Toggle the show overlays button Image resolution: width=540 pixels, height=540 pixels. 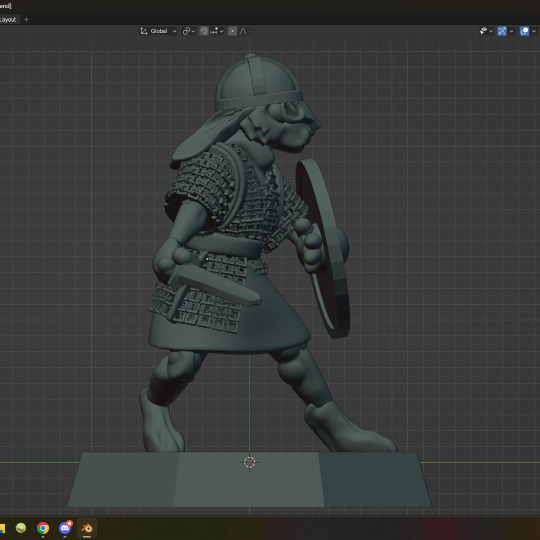pos(524,31)
